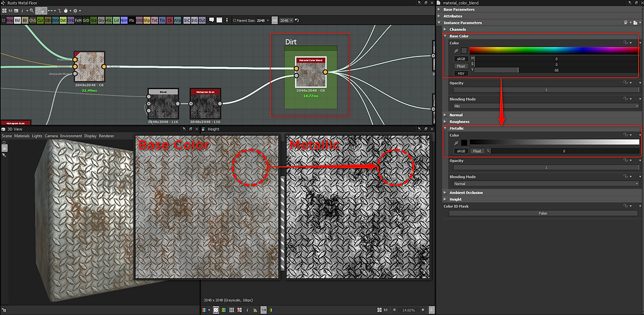
Task: Expand the Roughness section
Action: (446, 121)
